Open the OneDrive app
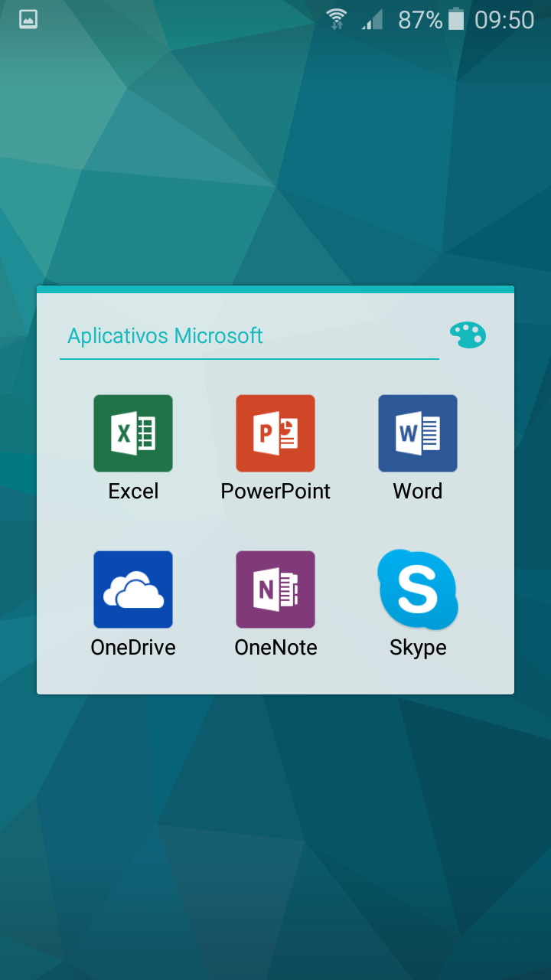The height and width of the screenshot is (980, 551). [x=133, y=590]
